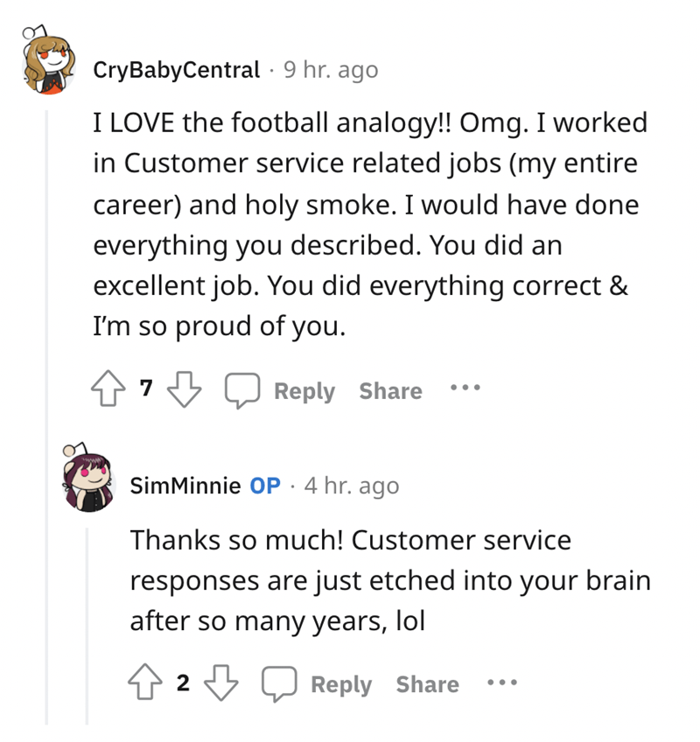
Task: Share SimMinnie's reply
Action: pyautogui.click(x=427, y=684)
